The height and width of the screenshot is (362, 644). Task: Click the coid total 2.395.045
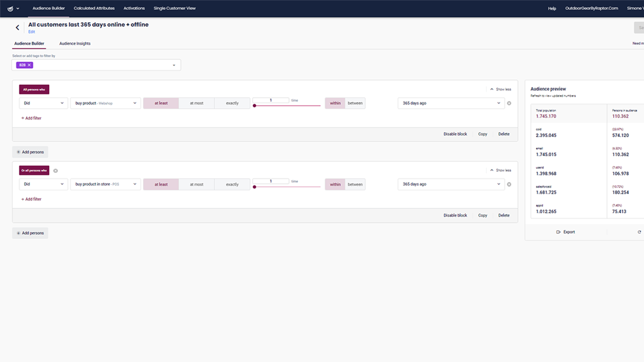coord(546,135)
